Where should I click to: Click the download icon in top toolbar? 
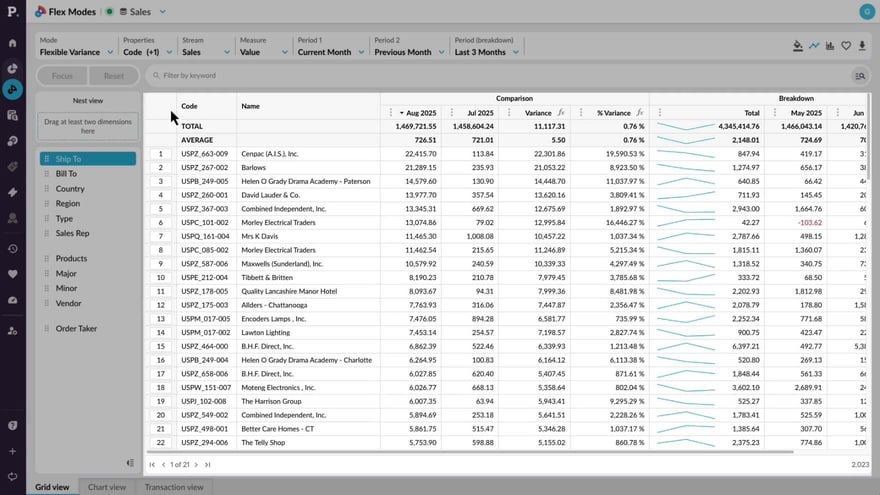pyautogui.click(x=862, y=45)
